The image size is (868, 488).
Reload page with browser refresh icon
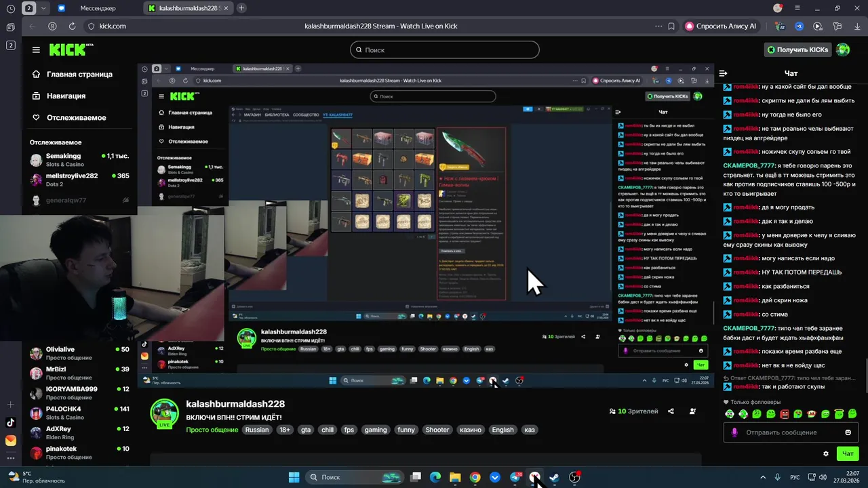tap(72, 26)
